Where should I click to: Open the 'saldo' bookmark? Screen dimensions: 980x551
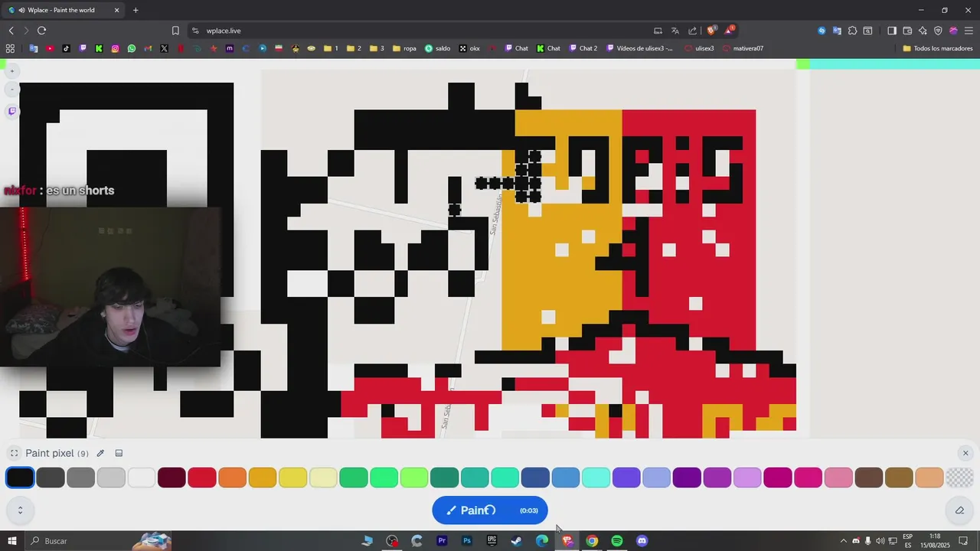[438, 48]
